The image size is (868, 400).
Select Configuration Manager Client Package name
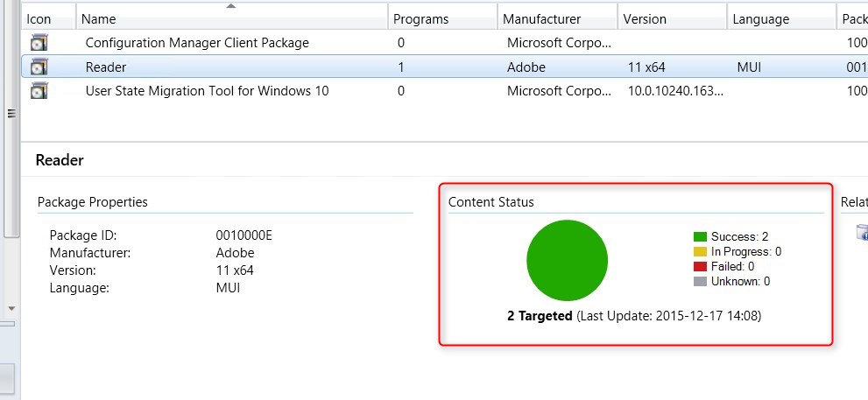pos(197,43)
